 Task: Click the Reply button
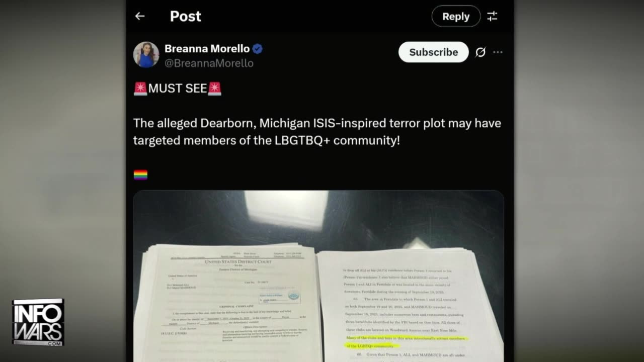click(456, 16)
